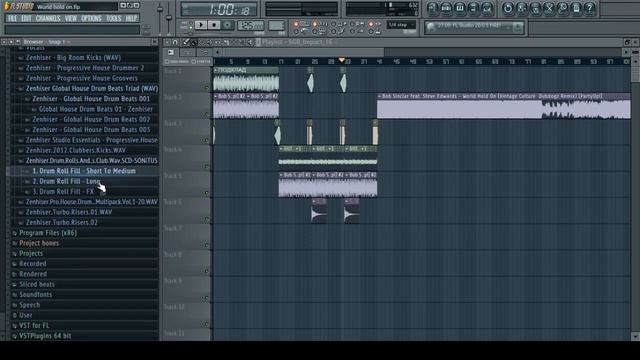
Task: Open the CHANNELS menu
Action: (x=48, y=18)
